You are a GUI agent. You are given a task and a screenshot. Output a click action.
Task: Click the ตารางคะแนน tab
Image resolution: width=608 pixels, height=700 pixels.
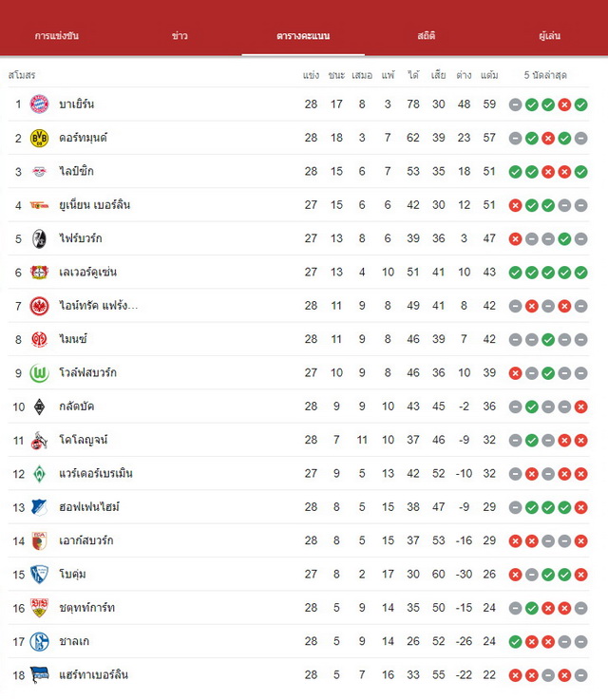[x=303, y=36]
